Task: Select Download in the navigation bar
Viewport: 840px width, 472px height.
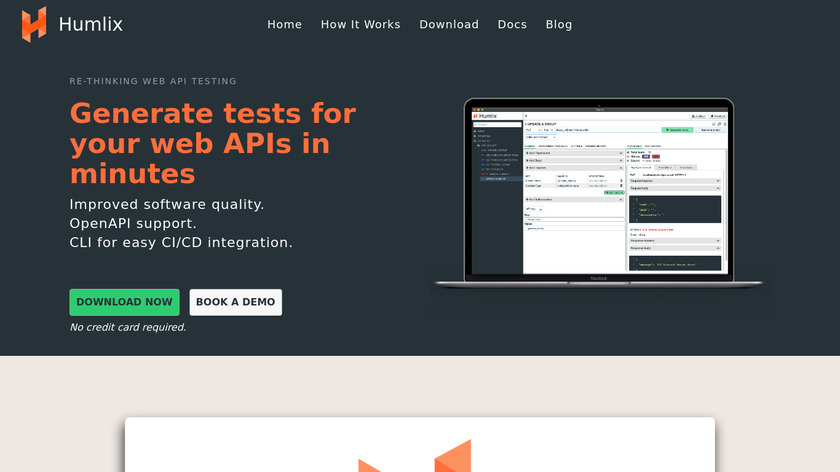Action: [449, 24]
